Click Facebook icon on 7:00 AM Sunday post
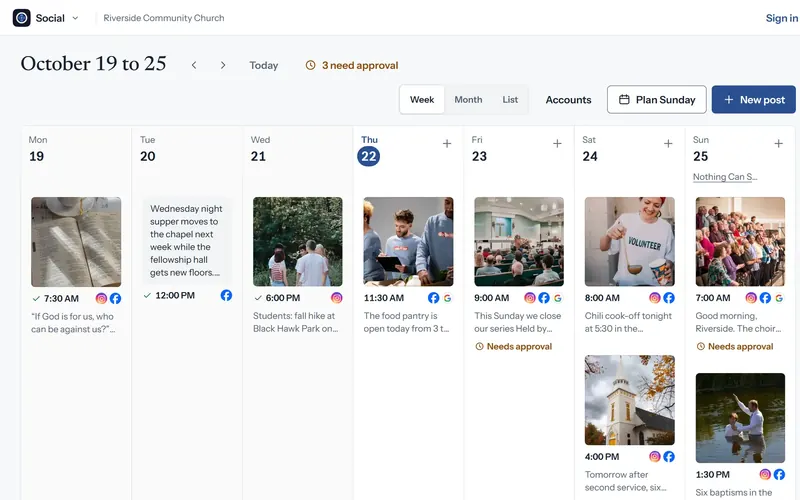The height and width of the screenshot is (500, 800). (x=765, y=298)
